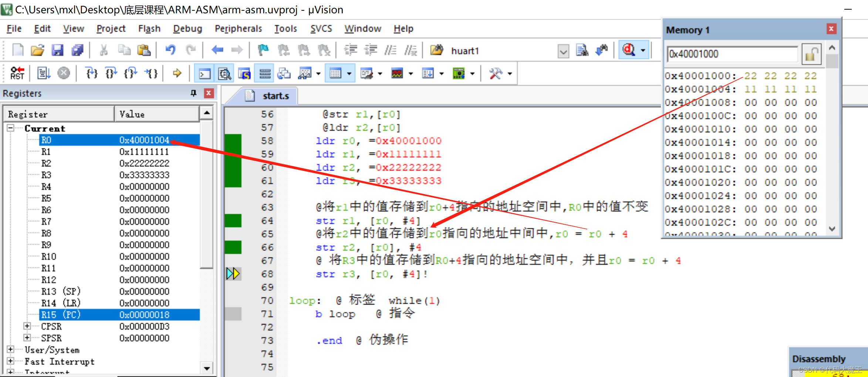
Task: Comment the selection icon
Action: [x=391, y=50]
